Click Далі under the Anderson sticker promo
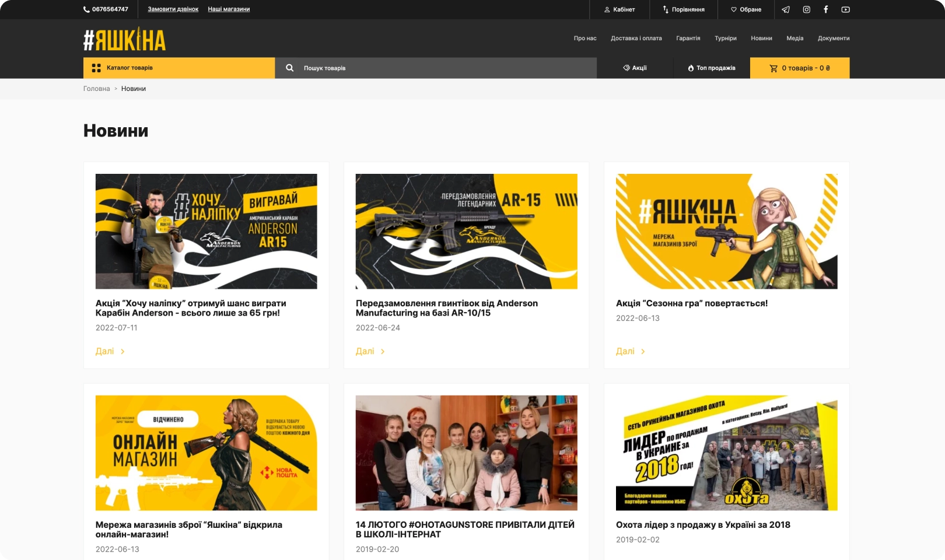The image size is (945, 560). click(x=110, y=351)
